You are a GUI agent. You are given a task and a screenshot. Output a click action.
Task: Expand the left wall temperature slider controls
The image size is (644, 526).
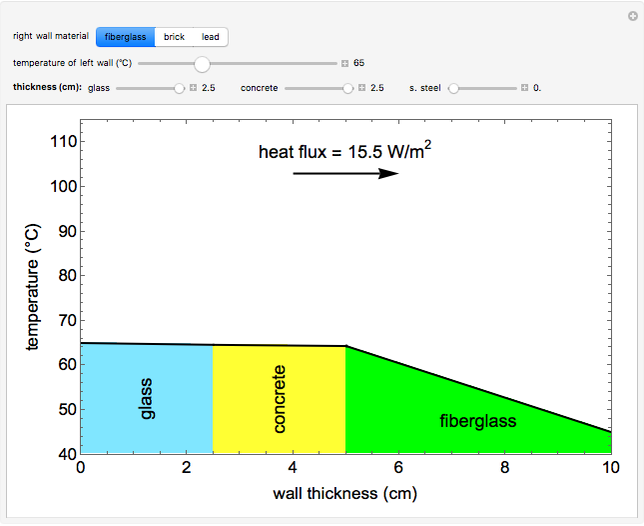(345, 63)
